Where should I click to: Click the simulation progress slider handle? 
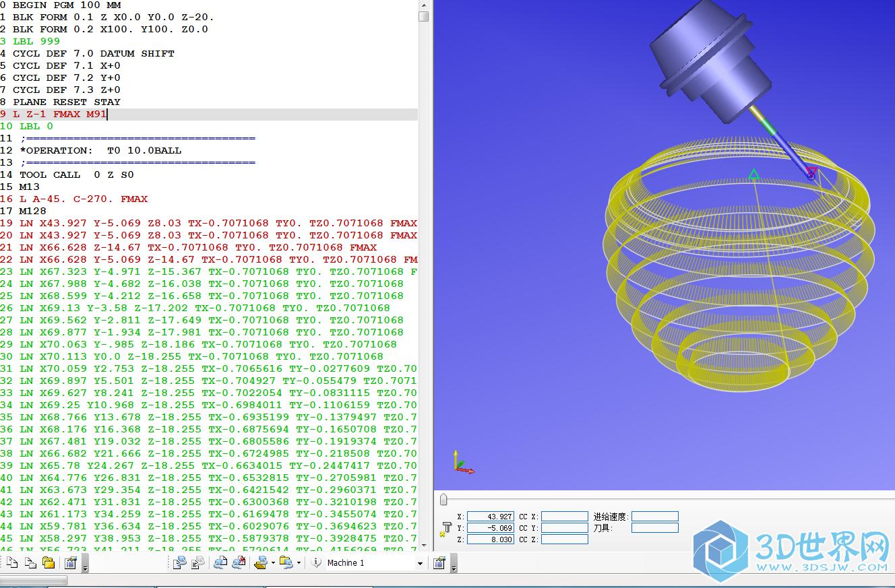443,499
